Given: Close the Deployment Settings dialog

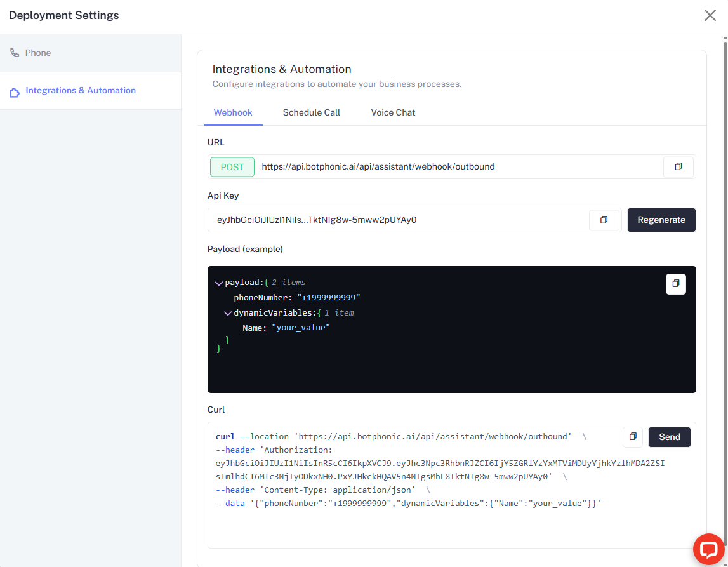Looking at the screenshot, I should tap(710, 15).
